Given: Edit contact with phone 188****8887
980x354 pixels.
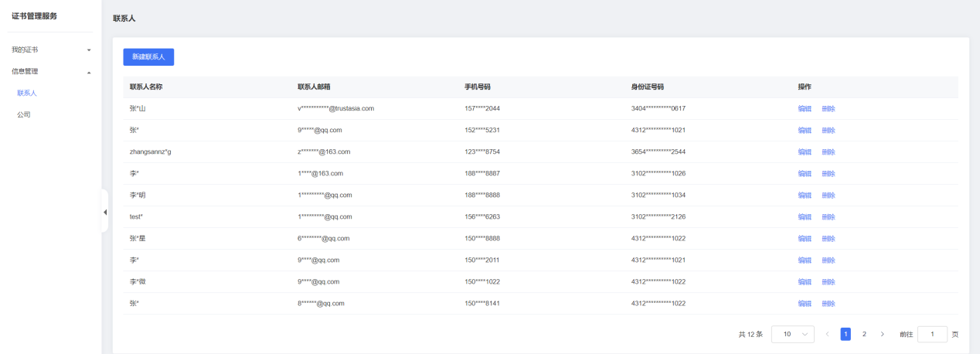Looking at the screenshot, I should pyautogui.click(x=805, y=173).
